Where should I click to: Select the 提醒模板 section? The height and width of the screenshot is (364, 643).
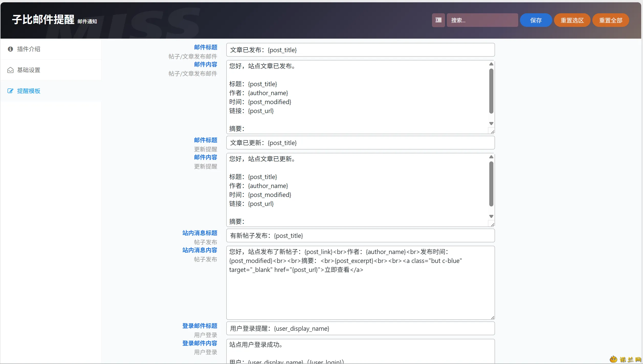pyautogui.click(x=51, y=91)
